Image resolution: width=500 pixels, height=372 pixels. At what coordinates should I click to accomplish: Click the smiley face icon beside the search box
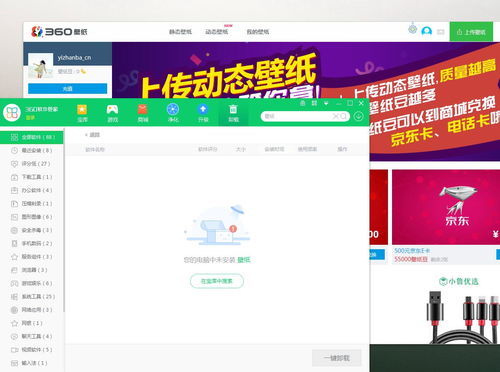pos(358,116)
